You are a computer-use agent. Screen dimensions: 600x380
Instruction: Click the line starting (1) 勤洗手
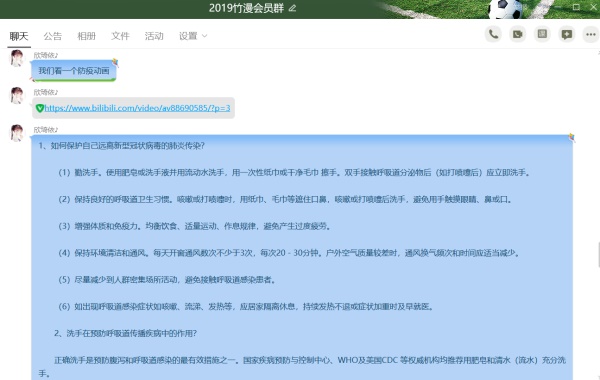[294, 173]
